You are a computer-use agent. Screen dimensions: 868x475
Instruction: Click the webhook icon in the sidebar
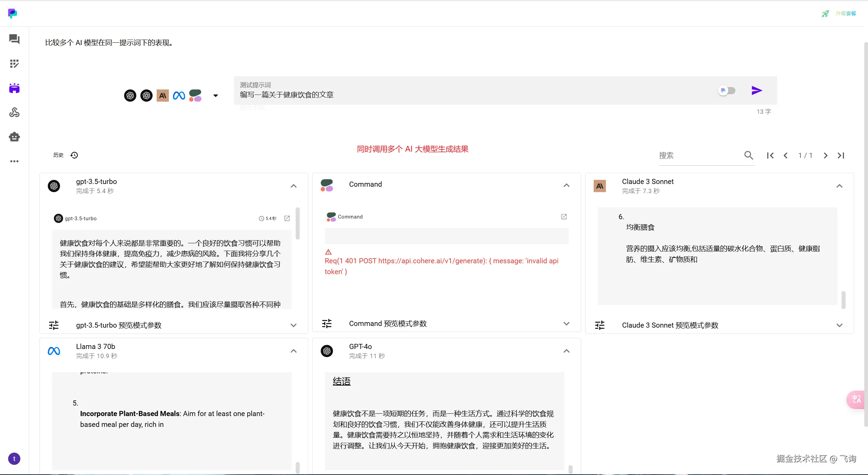pos(14,112)
